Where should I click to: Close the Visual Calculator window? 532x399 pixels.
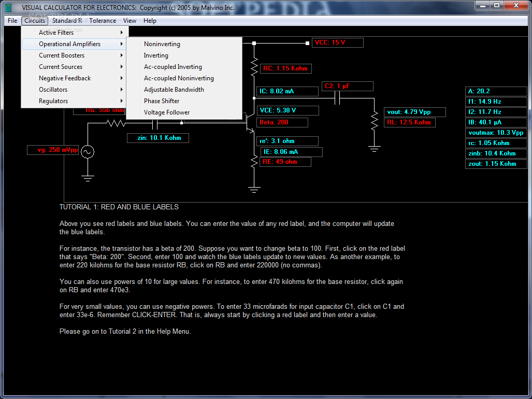click(516, 5)
